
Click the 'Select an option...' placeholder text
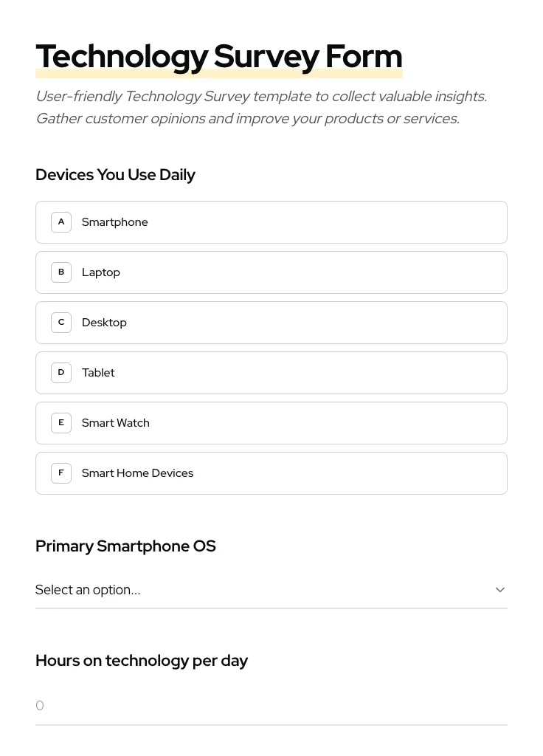[x=88, y=590]
